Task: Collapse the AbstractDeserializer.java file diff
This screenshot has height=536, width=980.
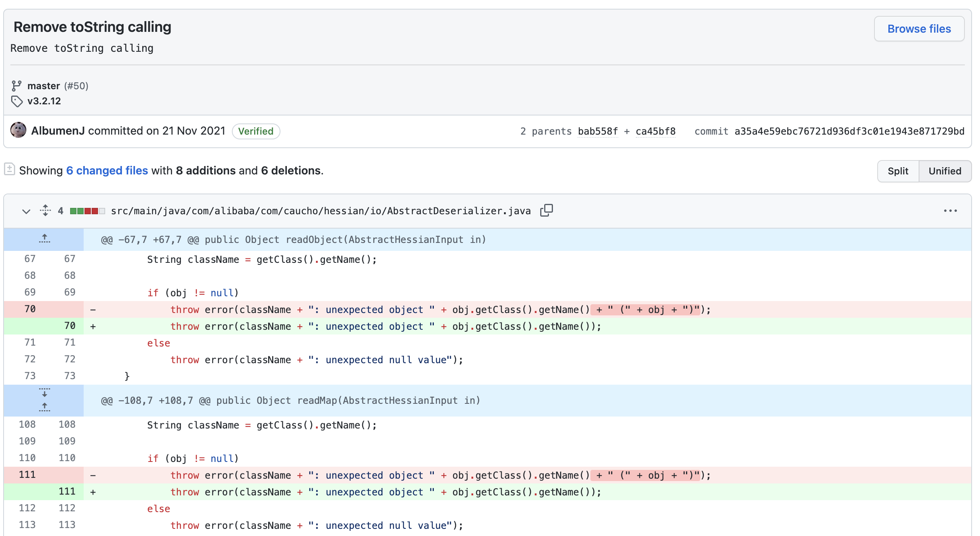Action: click(26, 211)
